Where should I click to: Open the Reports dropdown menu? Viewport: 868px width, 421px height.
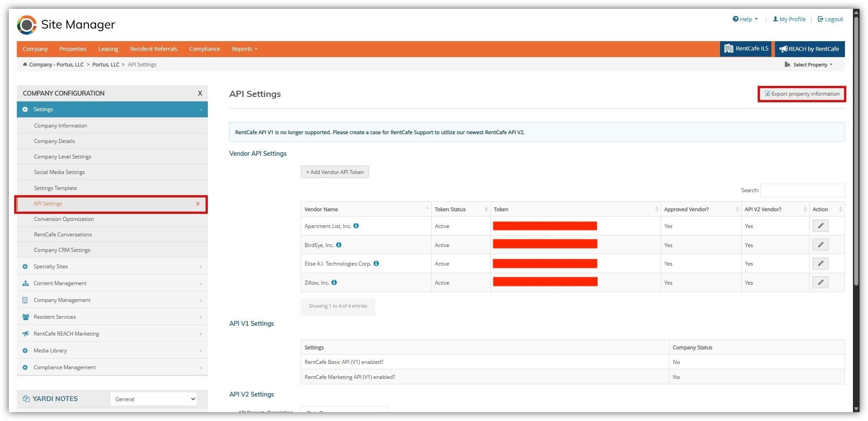[244, 49]
